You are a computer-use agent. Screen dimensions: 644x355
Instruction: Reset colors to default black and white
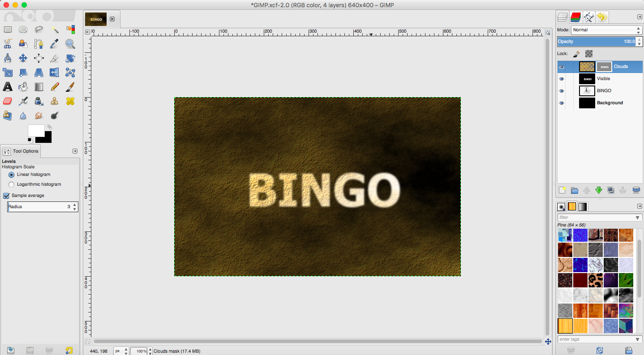pos(30,140)
